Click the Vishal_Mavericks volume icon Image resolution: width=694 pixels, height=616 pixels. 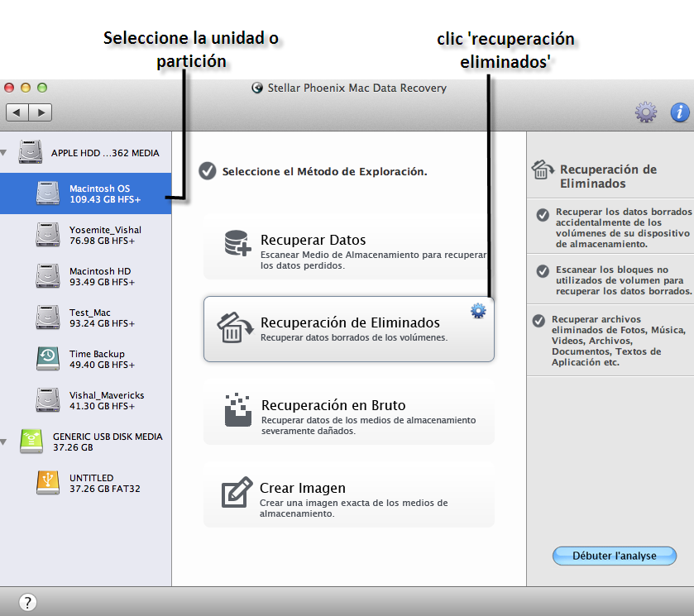48,400
